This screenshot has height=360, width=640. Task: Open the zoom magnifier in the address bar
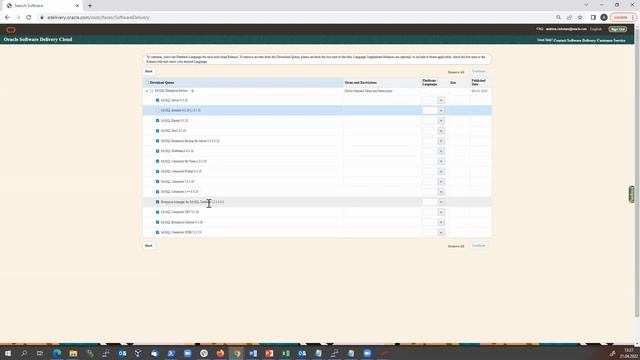pyautogui.click(x=558, y=18)
